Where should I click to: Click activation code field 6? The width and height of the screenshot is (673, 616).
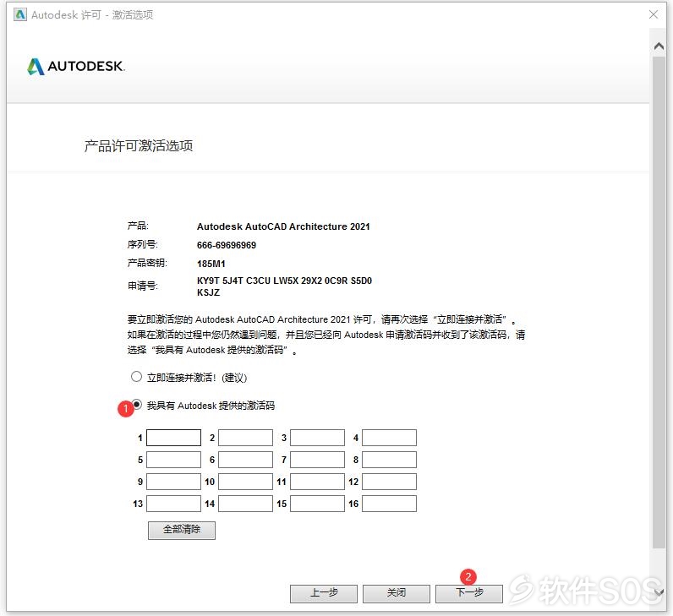245,460
